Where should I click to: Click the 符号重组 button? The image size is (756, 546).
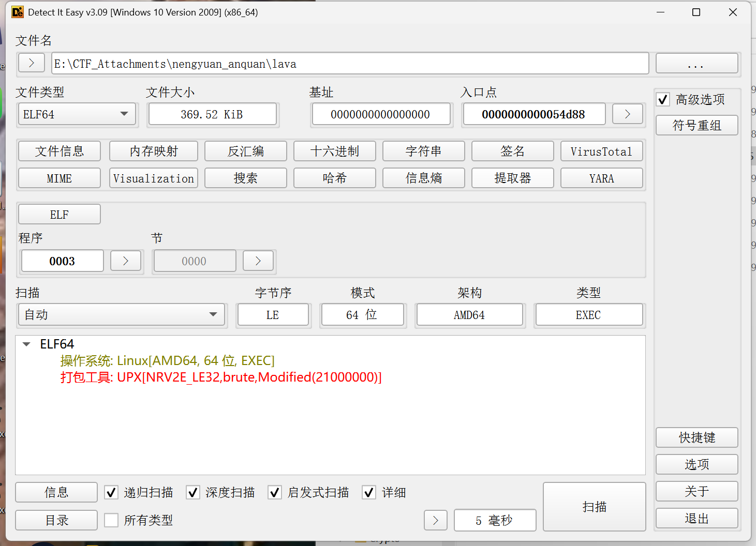click(697, 125)
